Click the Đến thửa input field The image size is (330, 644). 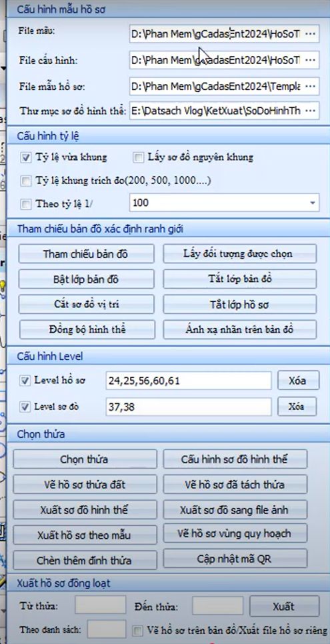click(218, 606)
